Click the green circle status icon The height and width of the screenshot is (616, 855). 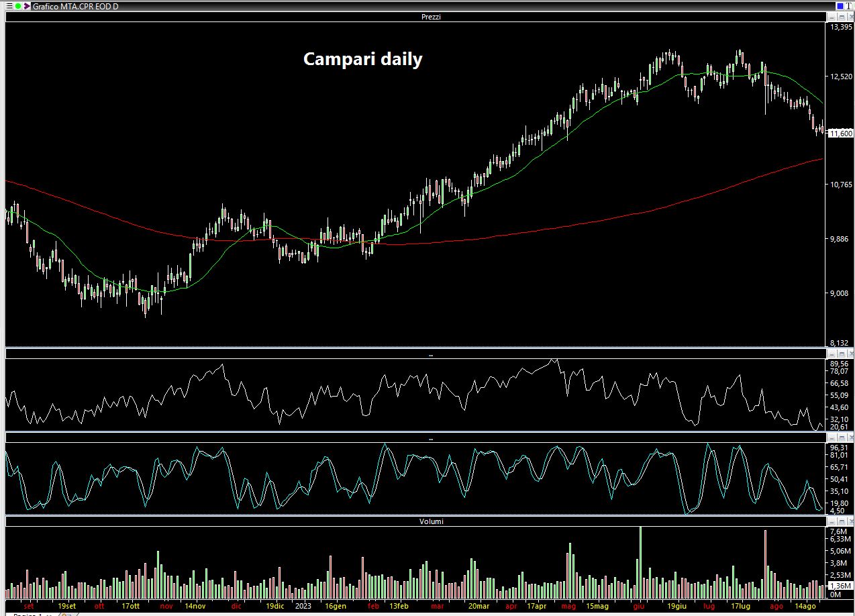(x=17, y=5)
